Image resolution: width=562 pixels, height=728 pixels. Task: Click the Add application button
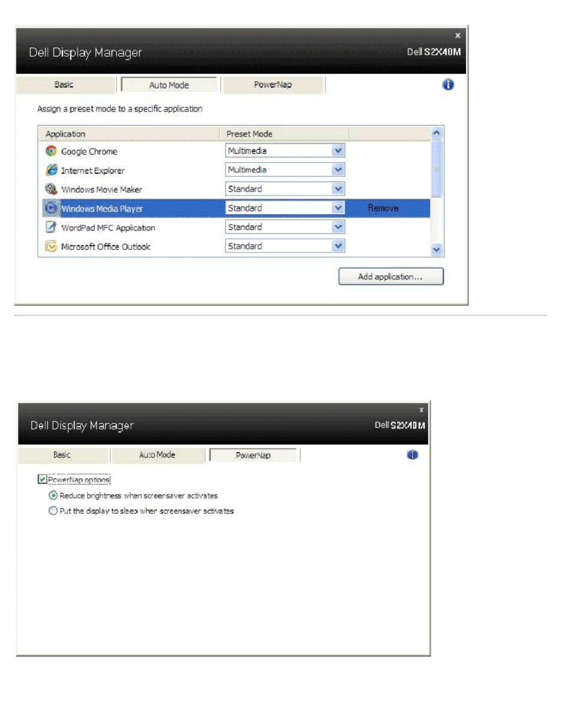pos(391,276)
